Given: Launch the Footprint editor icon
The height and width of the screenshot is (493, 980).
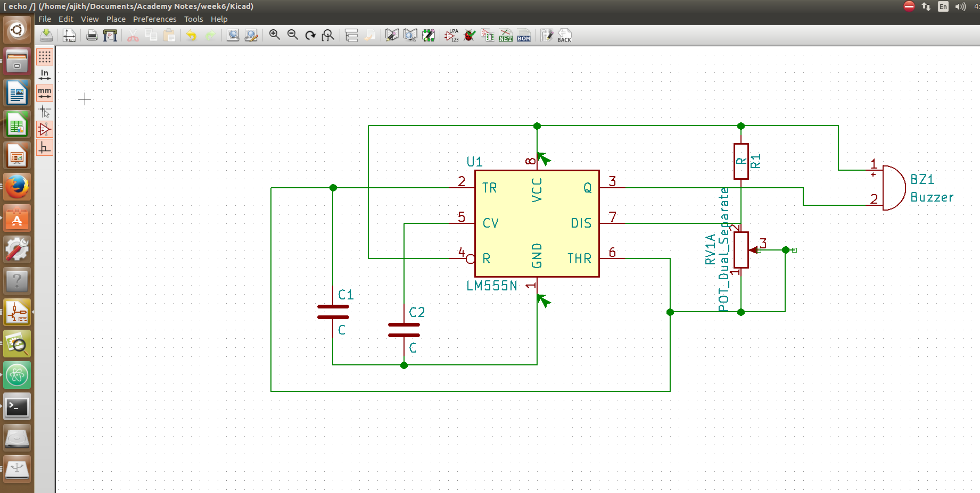Looking at the screenshot, I should pyautogui.click(x=429, y=35).
